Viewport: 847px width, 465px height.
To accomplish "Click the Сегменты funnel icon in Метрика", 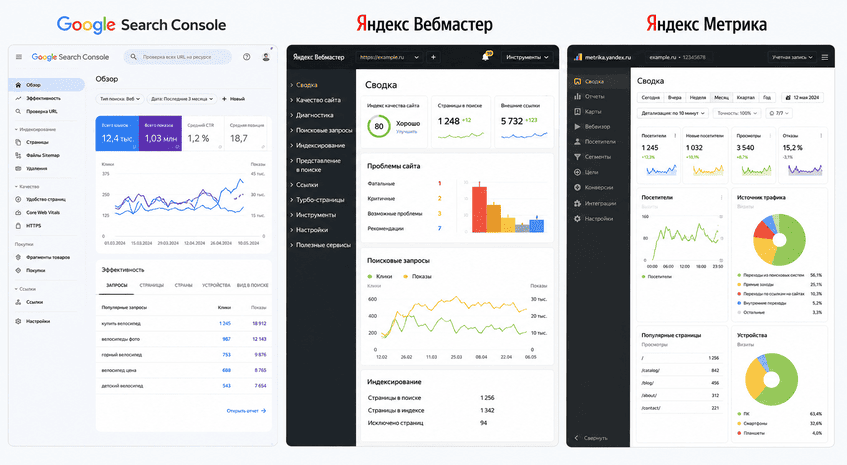I will pyautogui.click(x=577, y=157).
